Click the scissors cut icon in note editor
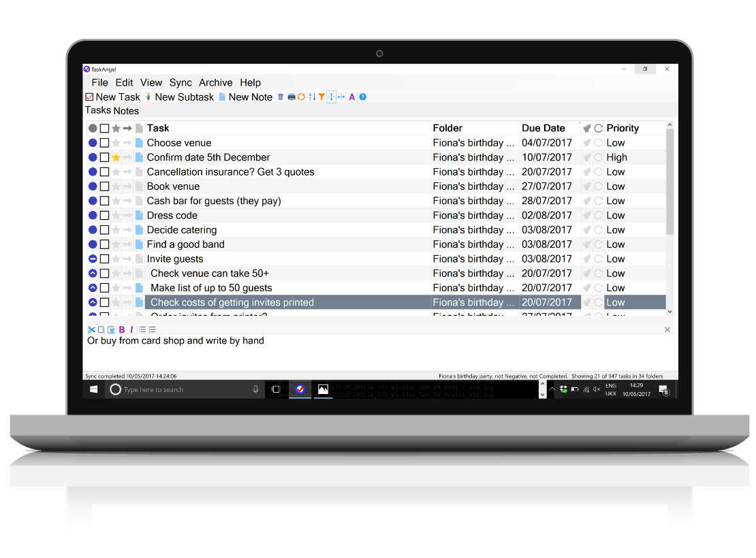Viewport: 756px width, 558px height. click(91, 329)
